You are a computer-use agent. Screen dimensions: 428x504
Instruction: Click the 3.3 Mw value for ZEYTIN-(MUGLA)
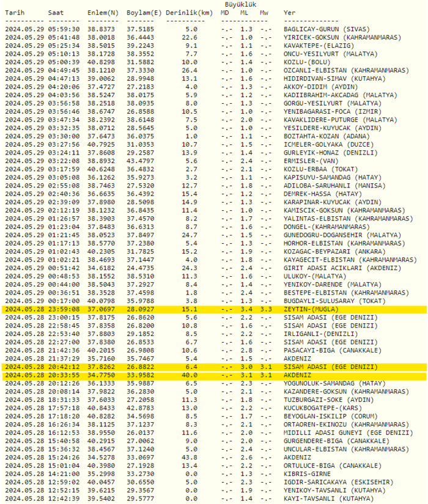click(266, 309)
